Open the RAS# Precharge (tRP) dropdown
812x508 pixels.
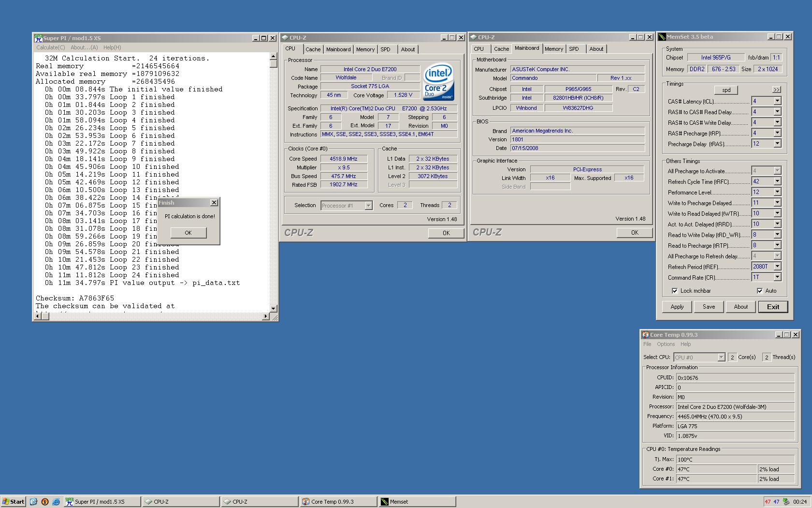(x=777, y=133)
